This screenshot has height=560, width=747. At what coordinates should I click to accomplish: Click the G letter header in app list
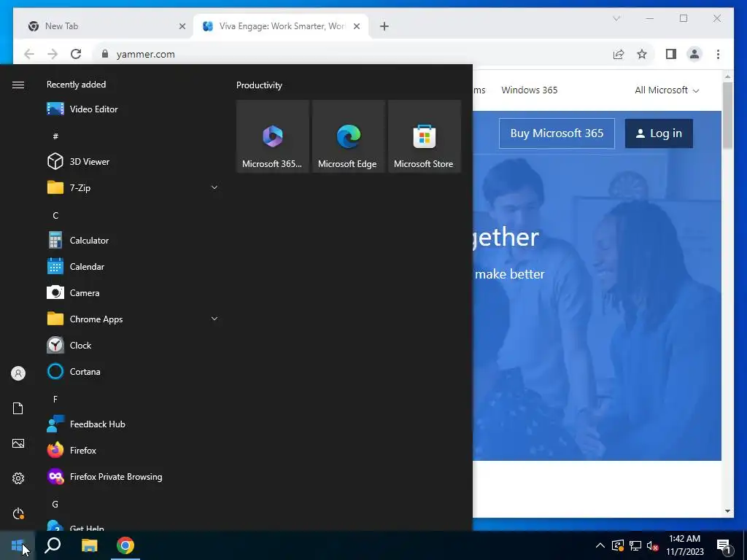pos(55,505)
